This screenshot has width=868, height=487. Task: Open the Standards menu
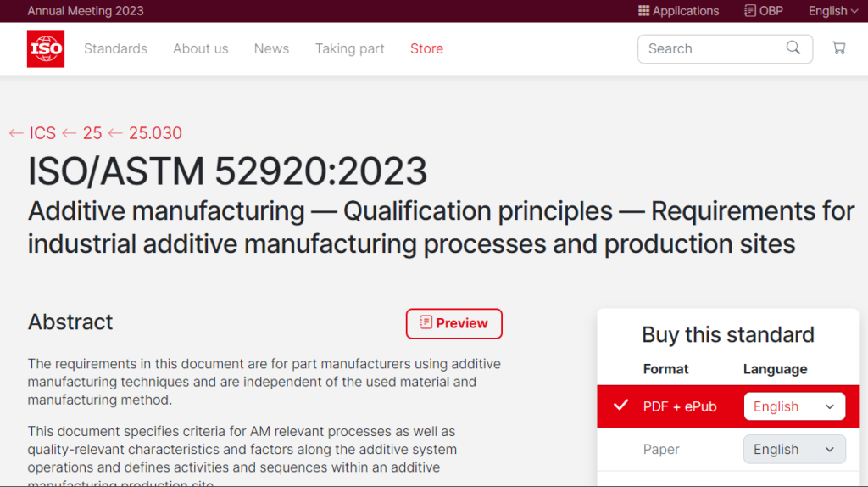coord(115,48)
